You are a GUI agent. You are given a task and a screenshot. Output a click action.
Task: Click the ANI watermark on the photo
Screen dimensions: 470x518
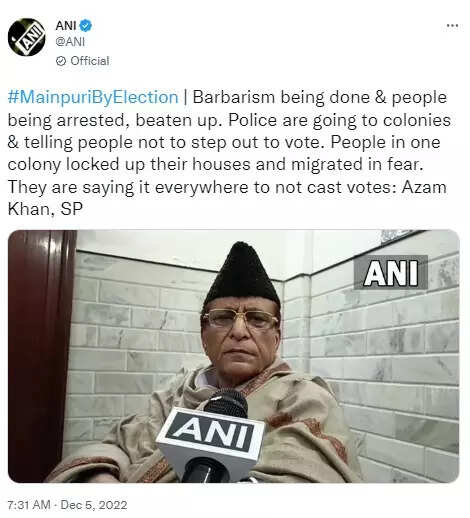pyautogui.click(x=391, y=273)
